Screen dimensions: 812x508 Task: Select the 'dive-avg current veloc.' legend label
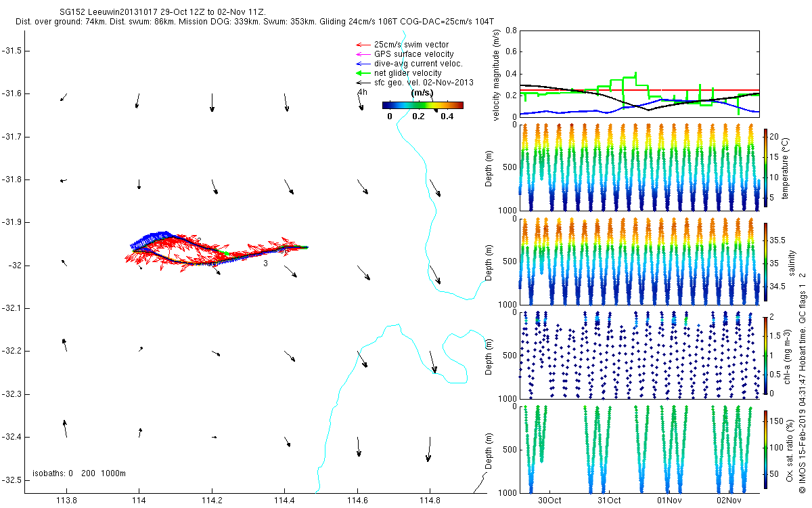[418, 64]
